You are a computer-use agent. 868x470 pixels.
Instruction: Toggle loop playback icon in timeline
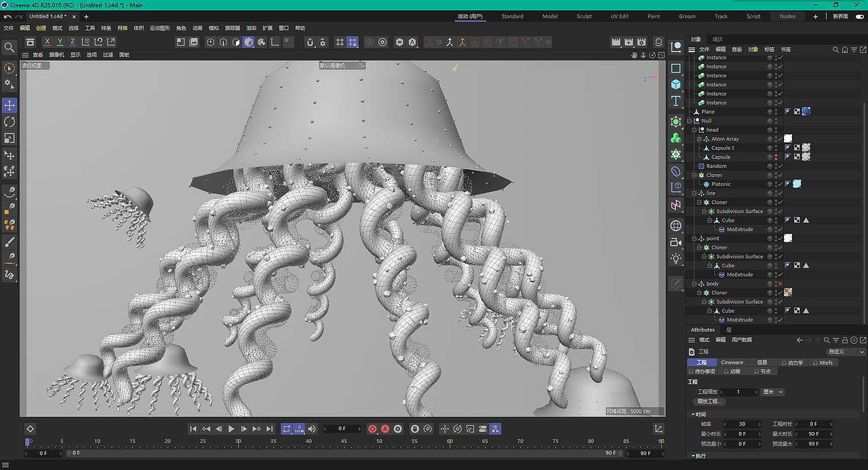pyautogui.click(x=286, y=429)
